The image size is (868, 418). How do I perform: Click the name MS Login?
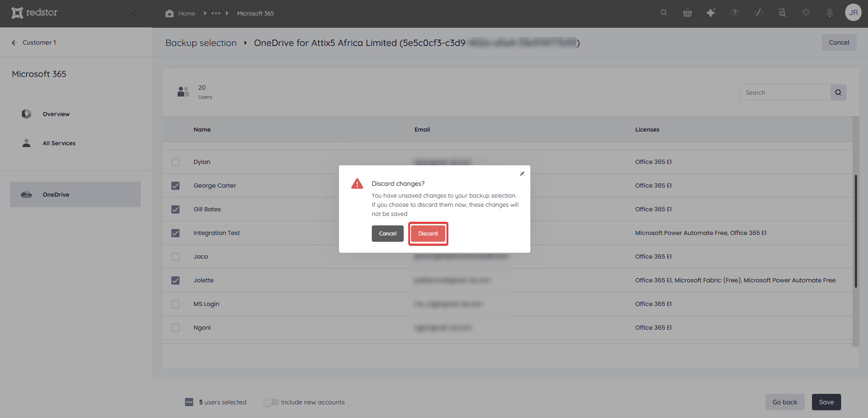206,304
